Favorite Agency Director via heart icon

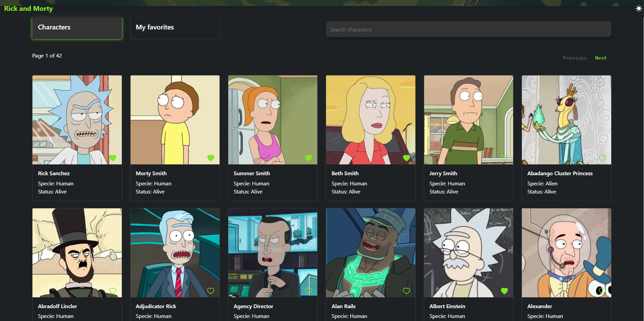[308, 291]
